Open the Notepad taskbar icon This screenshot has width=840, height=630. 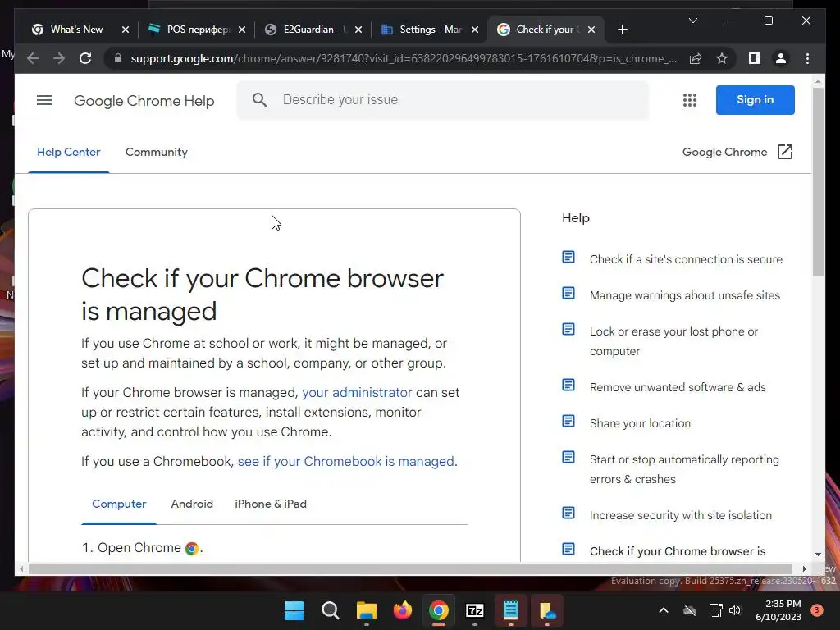(510, 610)
